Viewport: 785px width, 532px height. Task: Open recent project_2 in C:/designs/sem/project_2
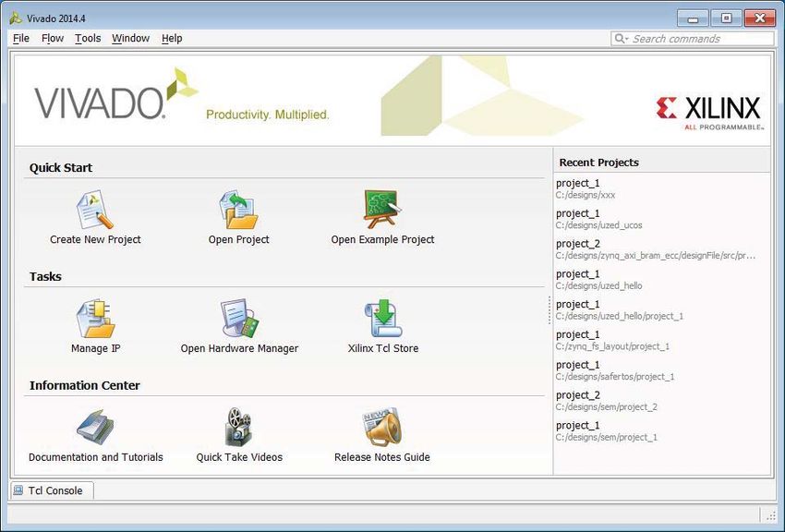click(662, 401)
